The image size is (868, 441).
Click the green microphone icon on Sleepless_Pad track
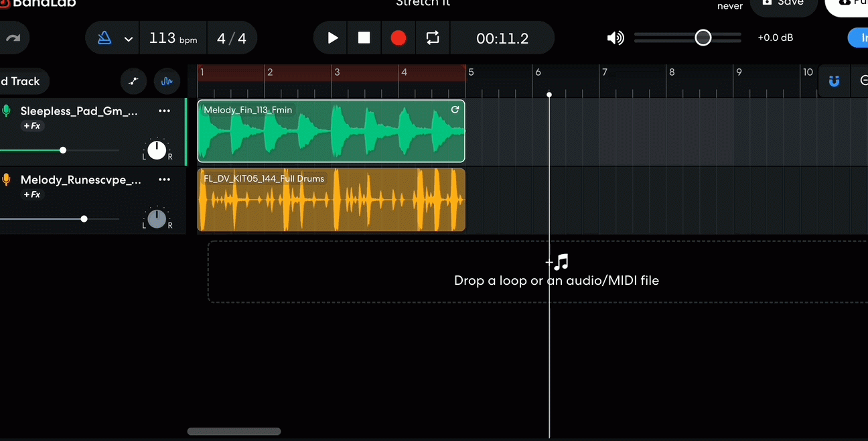[x=7, y=111]
